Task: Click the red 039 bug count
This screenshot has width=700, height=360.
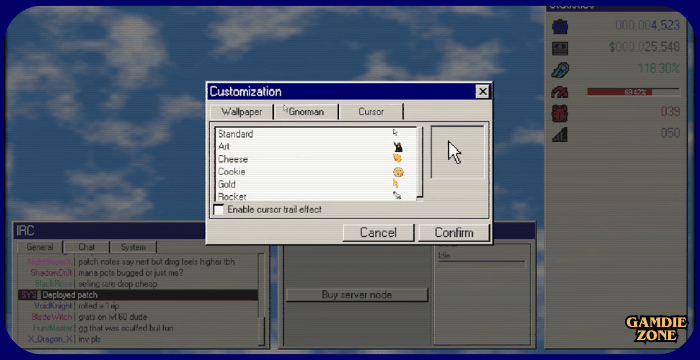Action: (670, 112)
